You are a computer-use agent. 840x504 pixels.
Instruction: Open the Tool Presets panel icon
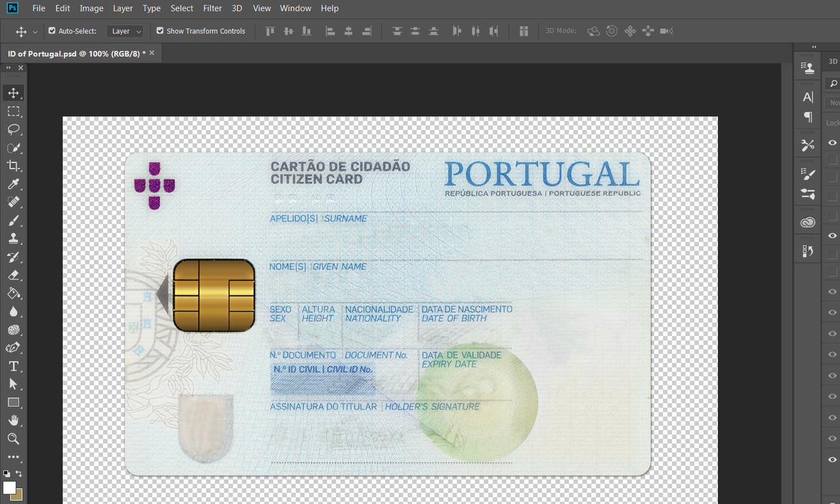[x=808, y=145]
